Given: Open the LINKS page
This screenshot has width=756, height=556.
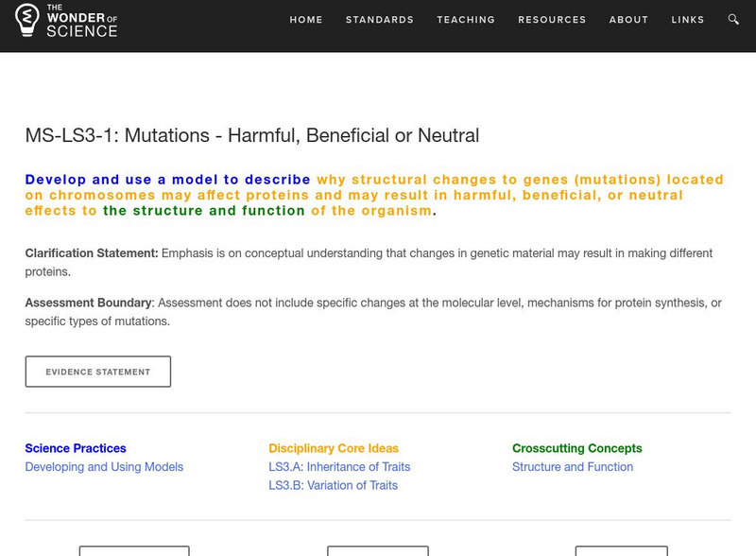Looking at the screenshot, I should tap(689, 19).
